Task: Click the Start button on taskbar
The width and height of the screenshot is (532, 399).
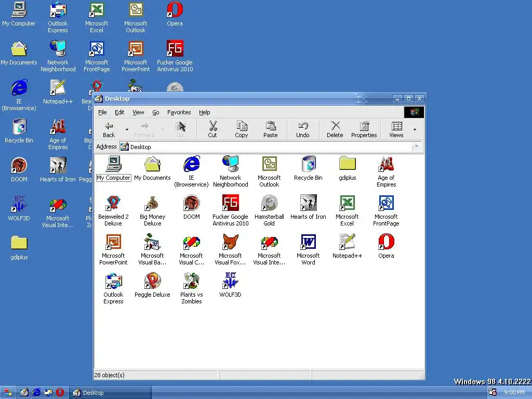Action: coord(7,393)
